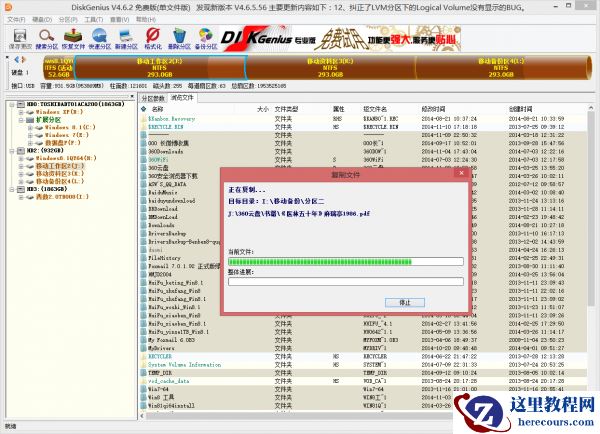Viewport: 600px width, 434px height.
Task: Sort files by 名称 column header
Action: click(157, 109)
